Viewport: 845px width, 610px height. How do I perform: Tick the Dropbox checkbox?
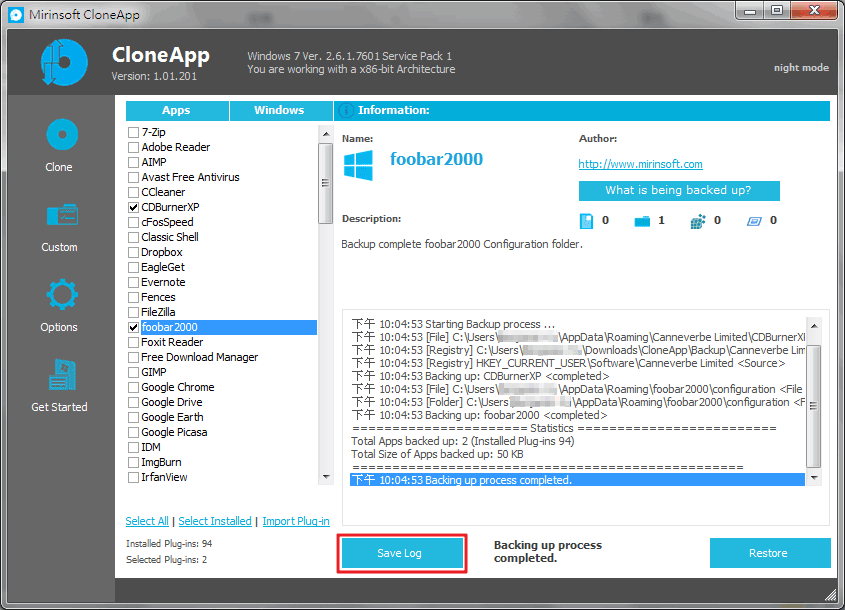pyautogui.click(x=133, y=253)
